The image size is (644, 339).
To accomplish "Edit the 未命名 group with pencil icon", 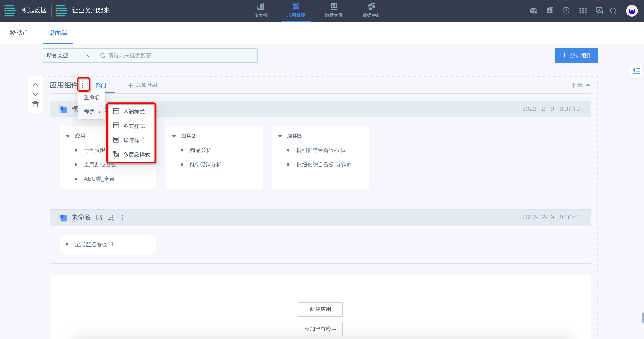I will (99, 218).
